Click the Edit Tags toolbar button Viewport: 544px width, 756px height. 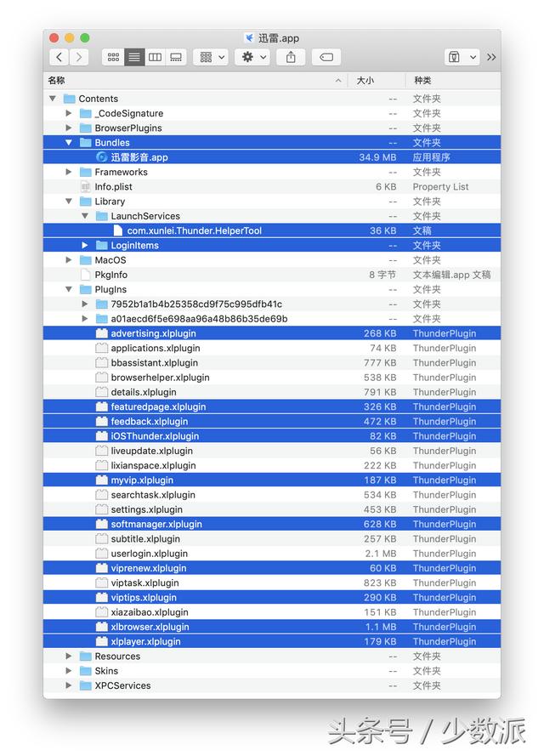[326, 57]
